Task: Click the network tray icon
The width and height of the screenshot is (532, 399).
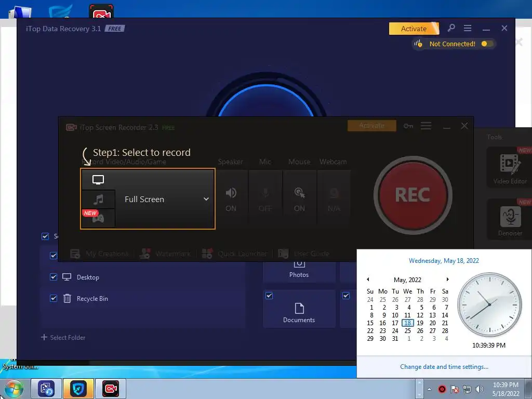Action: 467,389
